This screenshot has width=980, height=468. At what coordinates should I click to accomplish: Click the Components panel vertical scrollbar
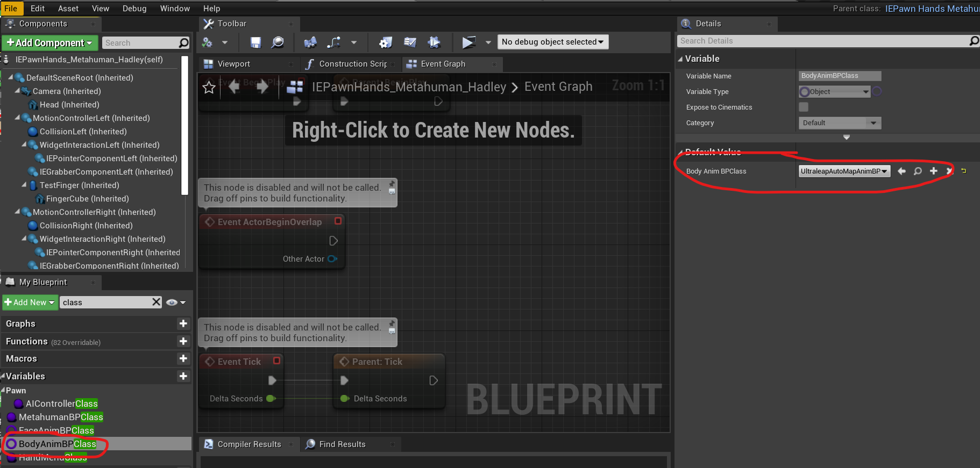[184, 125]
